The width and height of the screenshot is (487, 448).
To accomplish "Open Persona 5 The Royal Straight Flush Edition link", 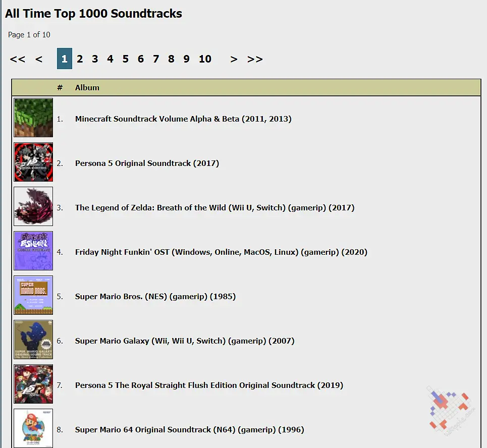I will pos(209,385).
